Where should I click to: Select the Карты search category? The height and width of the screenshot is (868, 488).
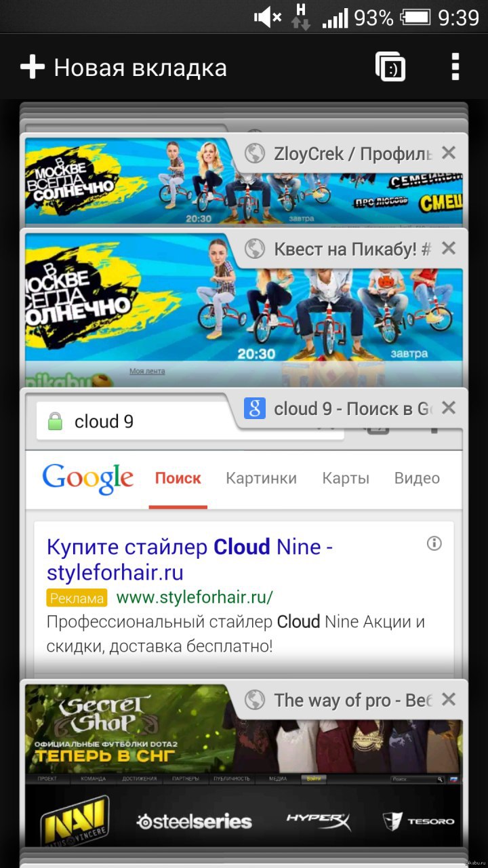coord(346,478)
